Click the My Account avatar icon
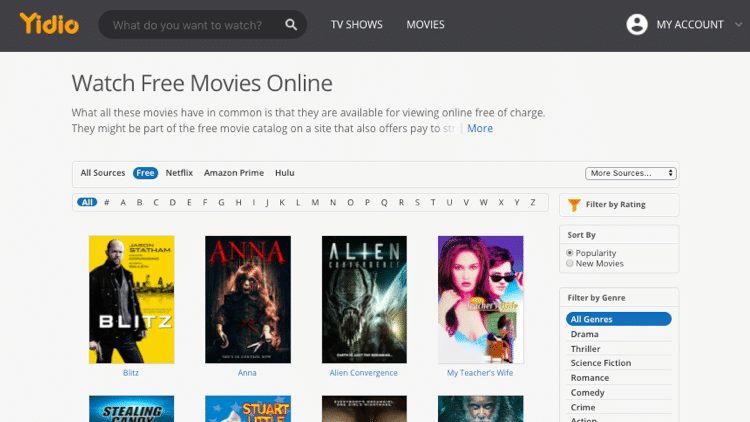This screenshot has width=750, height=422. 637,24
